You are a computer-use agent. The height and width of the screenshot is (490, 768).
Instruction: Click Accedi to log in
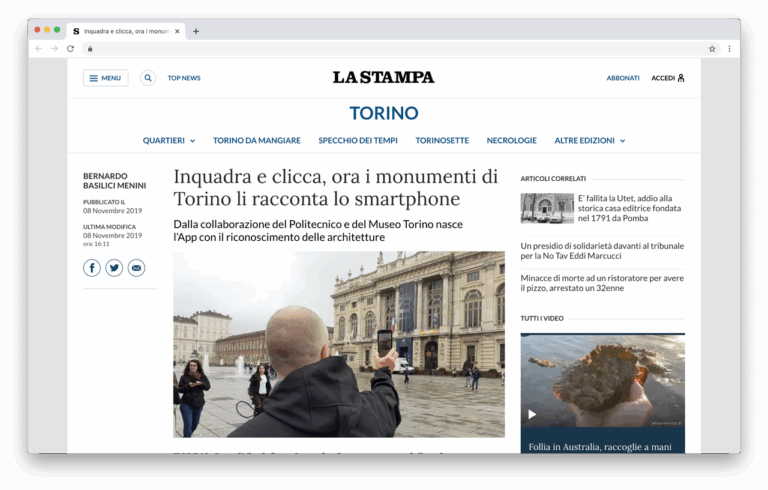click(667, 78)
